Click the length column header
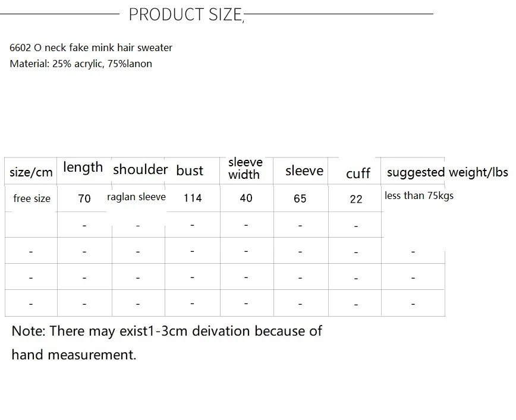Image resolution: width=516 pixels, height=420 pixels. tap(83, 167)
